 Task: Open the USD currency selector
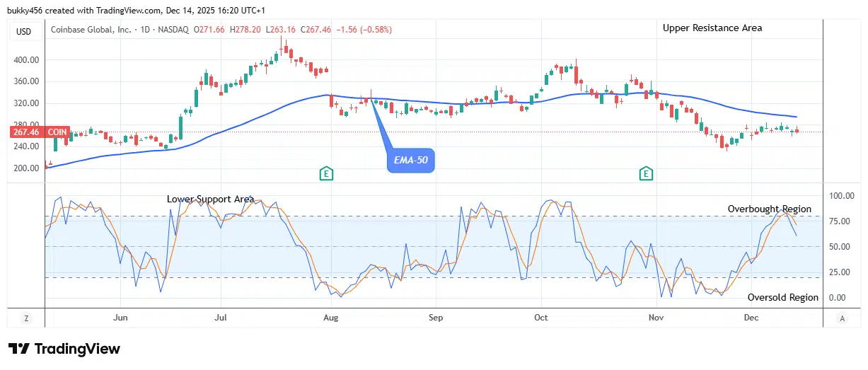point(25,30)
